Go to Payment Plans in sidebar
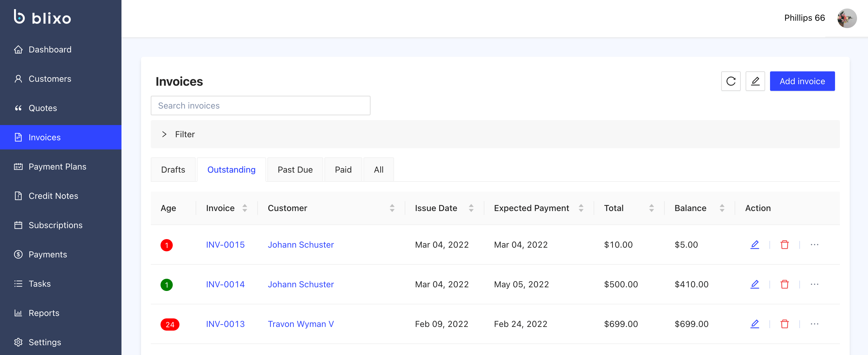 pos(57,167)
